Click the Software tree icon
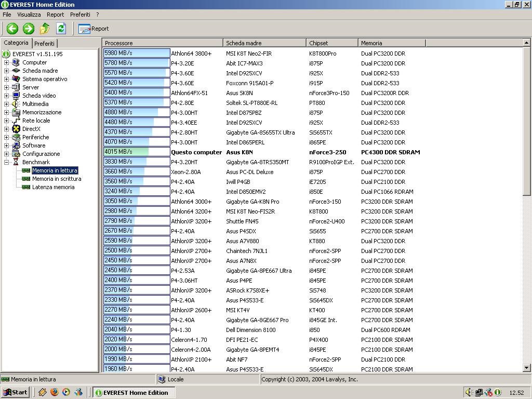The height and width of the screenshot is (399, 532). coord(16,145)
